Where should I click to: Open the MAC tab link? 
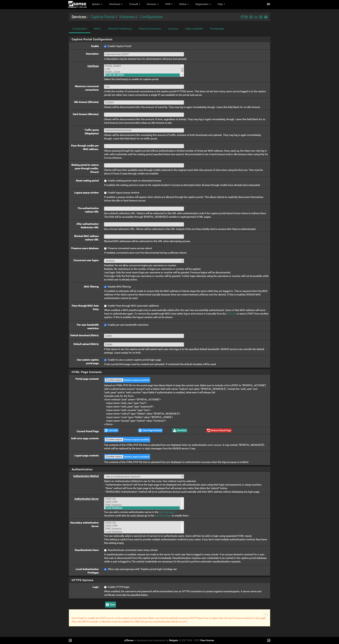pos(231,314)
